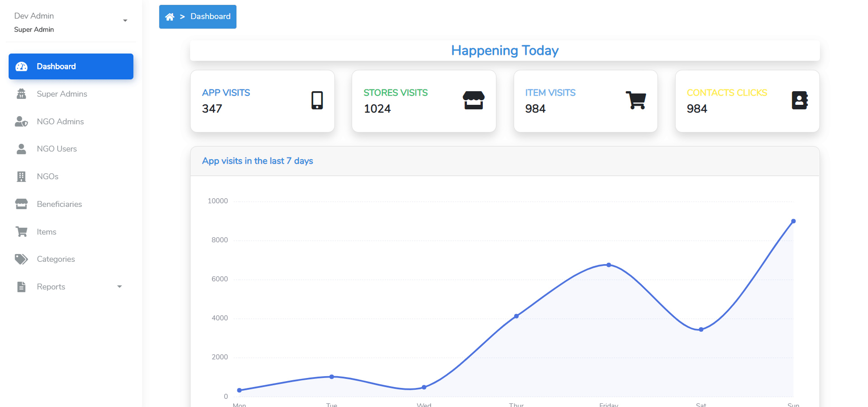Go to Beneficiaries section
The image size is (868, 407).
(x=59, y=204)
